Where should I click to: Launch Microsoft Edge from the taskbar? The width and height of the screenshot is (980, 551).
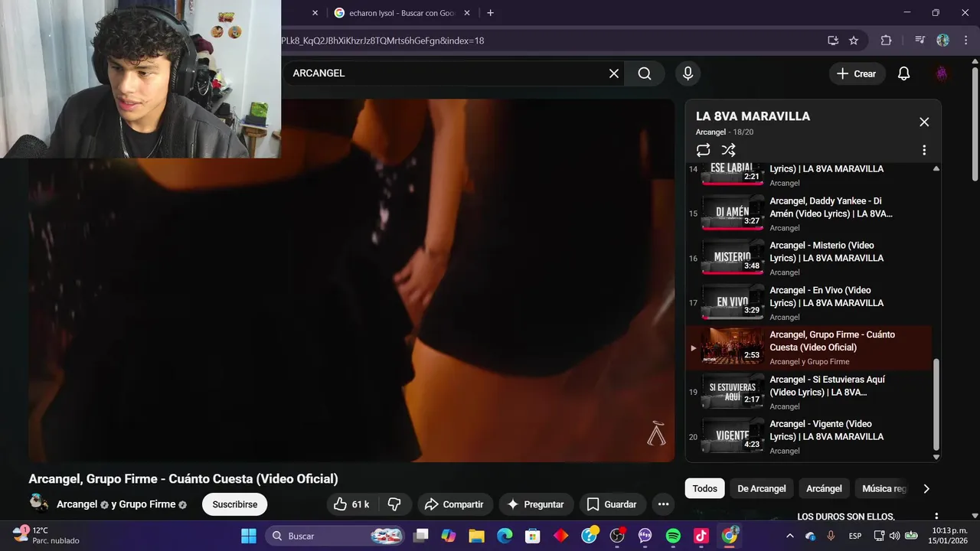pos(505,536)
